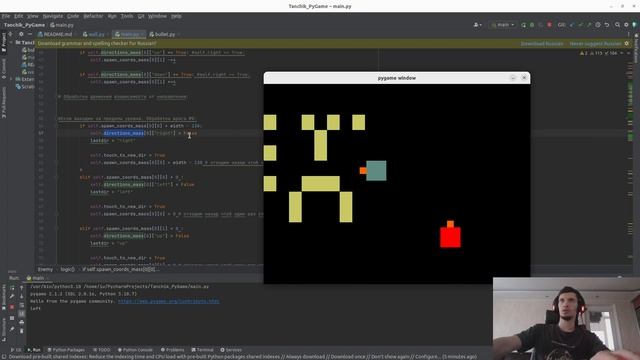
Task: Open the Python Console tool window
Action: [135, 350]
